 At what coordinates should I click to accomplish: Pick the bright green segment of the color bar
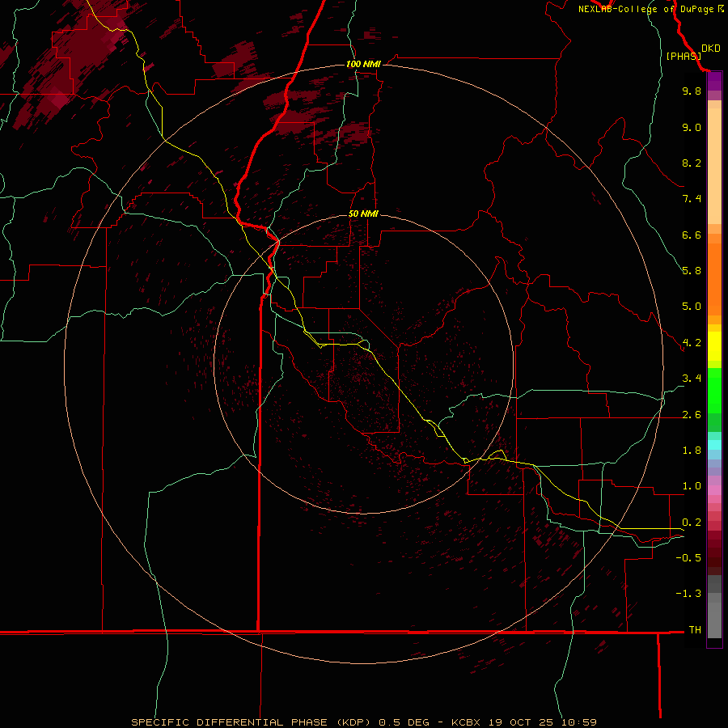click(714, 390)
